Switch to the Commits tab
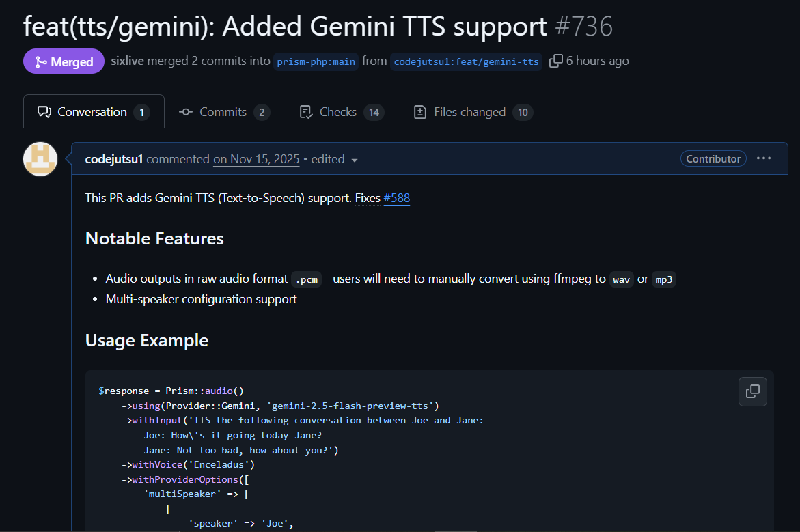Image resolution: width=800 pixels, height=532 pixels. [225, 112]
